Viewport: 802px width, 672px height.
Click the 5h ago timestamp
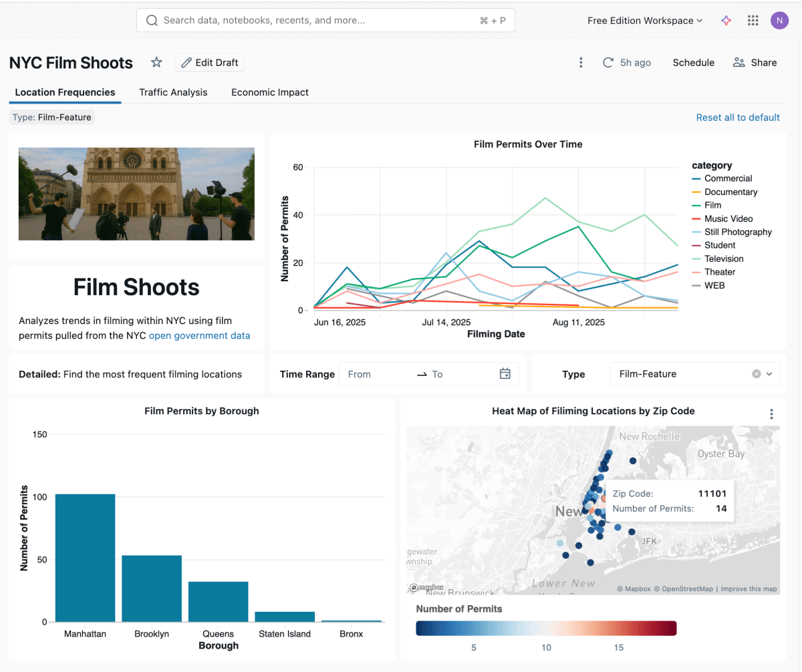point(636,62)
